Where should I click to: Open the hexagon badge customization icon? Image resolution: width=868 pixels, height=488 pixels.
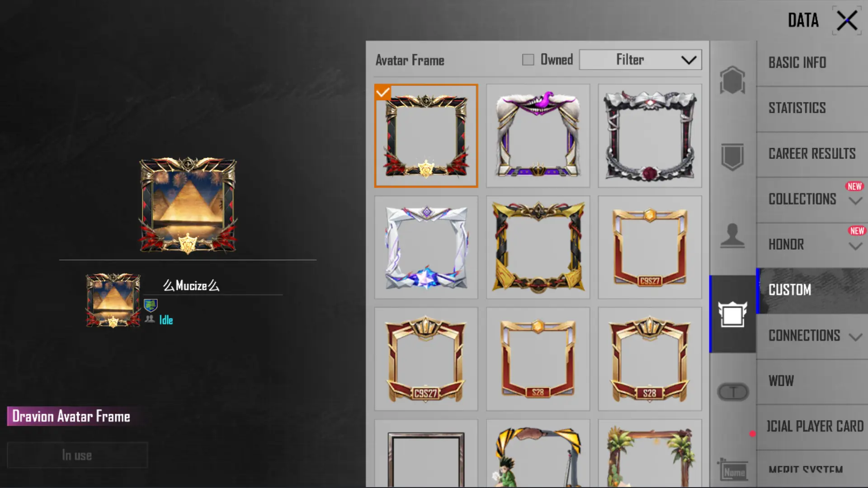click(x=732, y=80)
